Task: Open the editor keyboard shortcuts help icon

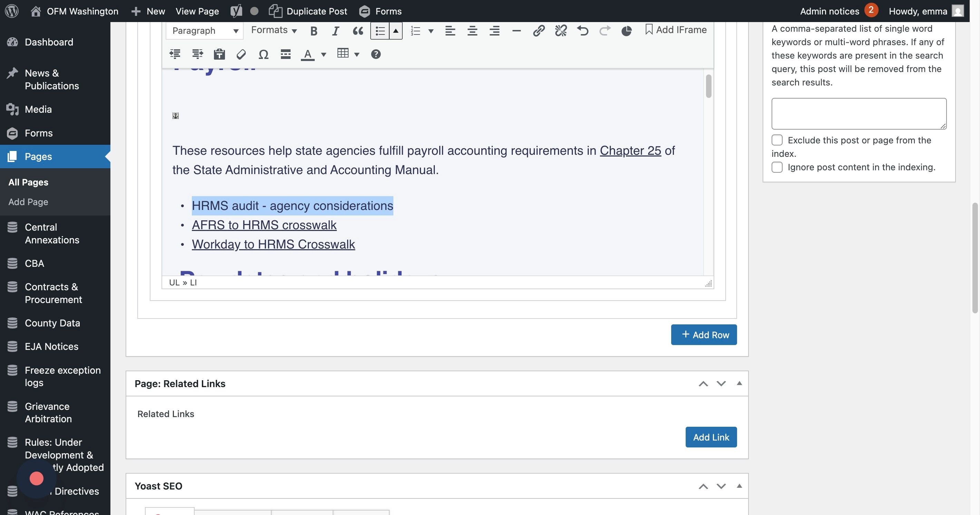Action: [375, 54]
